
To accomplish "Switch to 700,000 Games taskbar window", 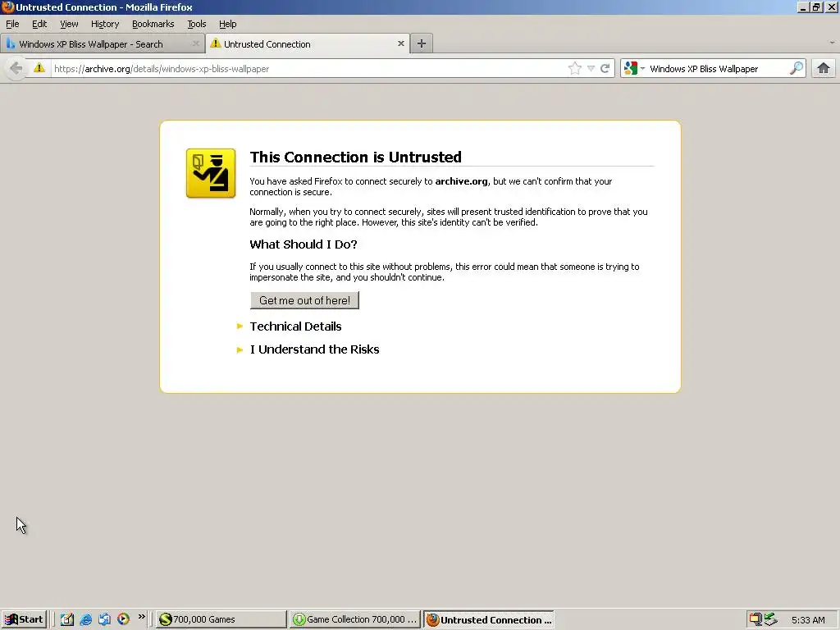I will coord(221,620).
